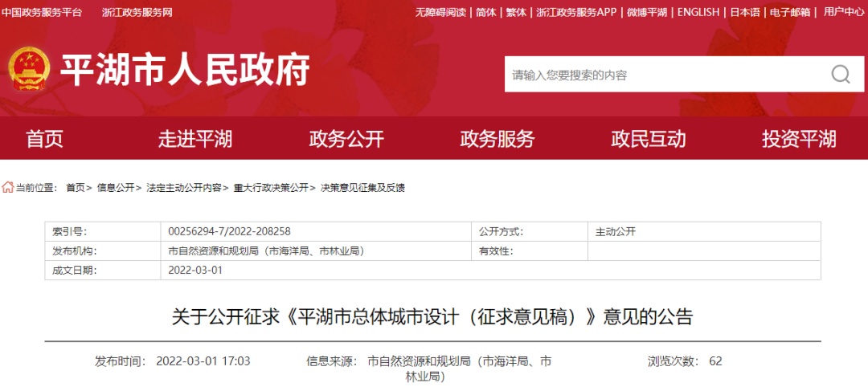Open 首页 in the main navigation
The image size is (868, 391).
[x=44, y=139]
